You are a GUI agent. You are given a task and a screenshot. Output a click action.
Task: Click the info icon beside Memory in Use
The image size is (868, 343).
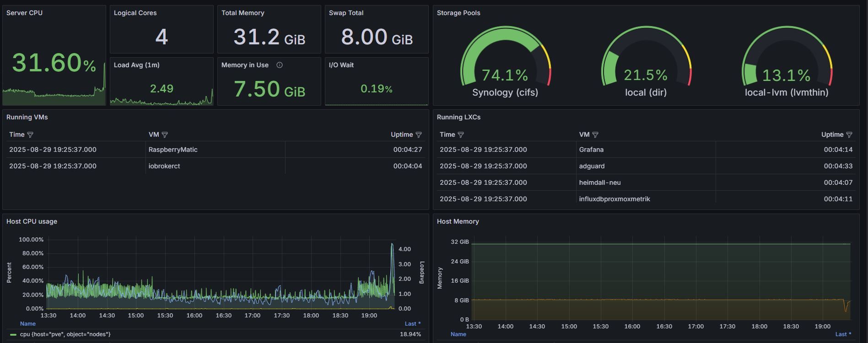280,65
